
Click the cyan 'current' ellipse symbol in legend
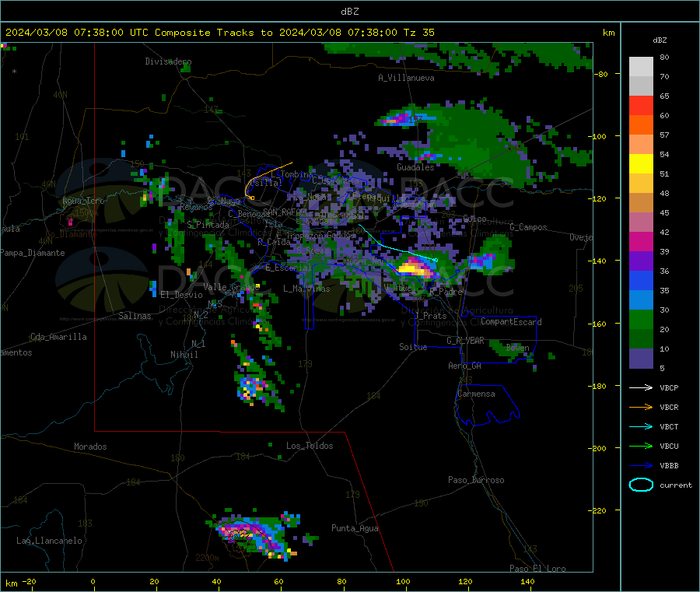point(641,485)
